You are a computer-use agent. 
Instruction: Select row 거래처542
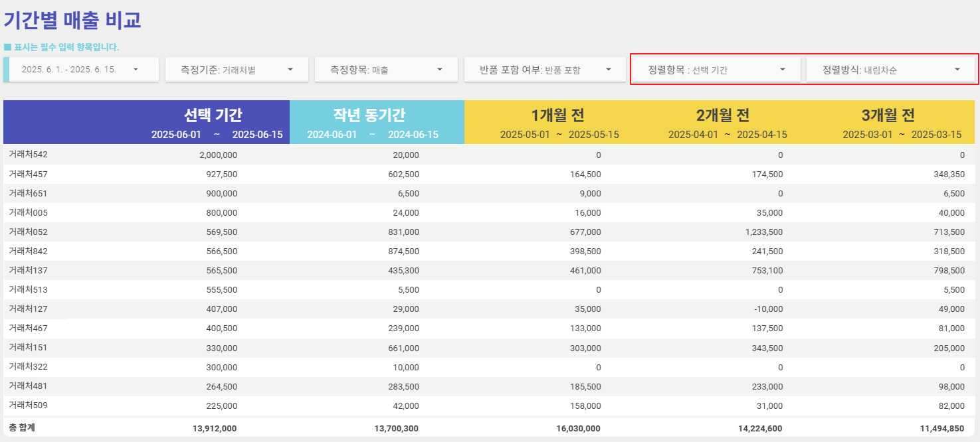pyautogui.click(x=489, y=155)
